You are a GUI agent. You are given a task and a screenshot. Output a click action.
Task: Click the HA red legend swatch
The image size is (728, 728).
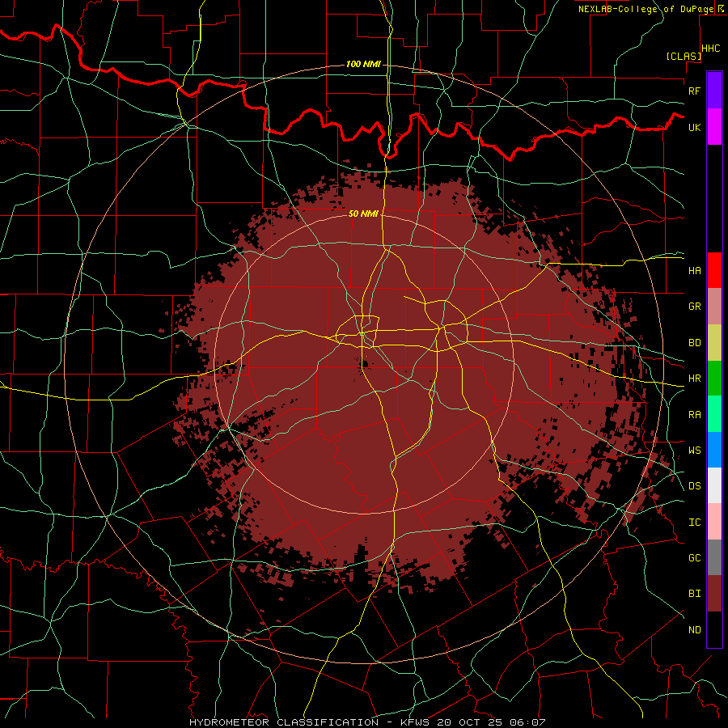[x=714, y=270]
